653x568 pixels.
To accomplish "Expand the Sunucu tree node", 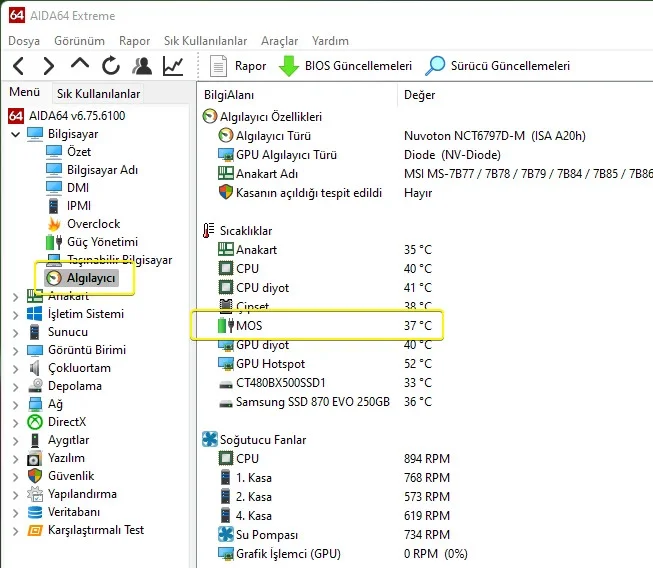I will (15, 333).
